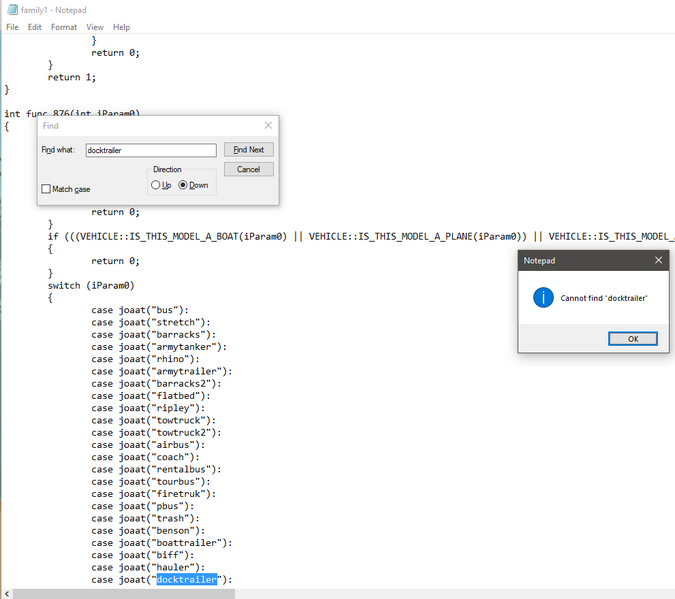Open the File menu
The width and height of the screenshot is (675, 599).
tap(12, 27)
